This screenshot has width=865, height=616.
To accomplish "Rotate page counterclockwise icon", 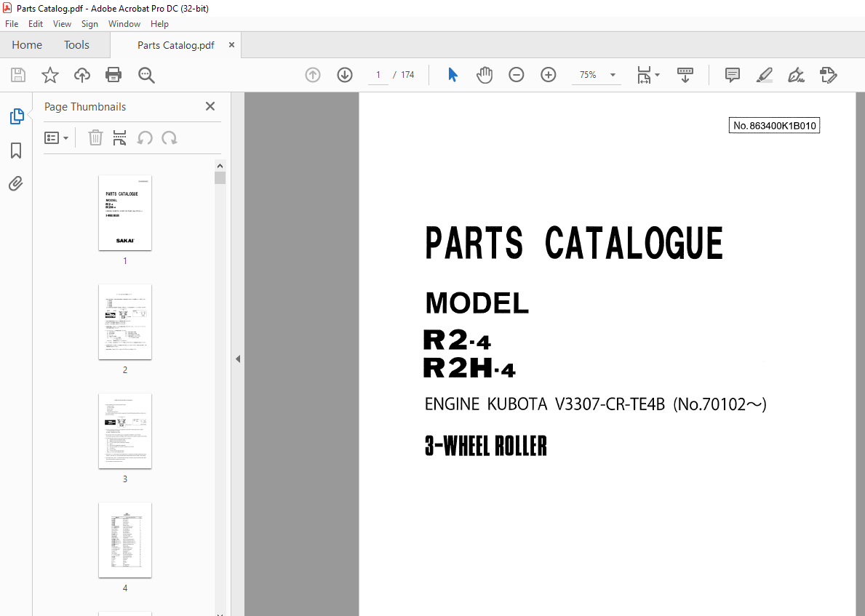I will coord(145,138).
